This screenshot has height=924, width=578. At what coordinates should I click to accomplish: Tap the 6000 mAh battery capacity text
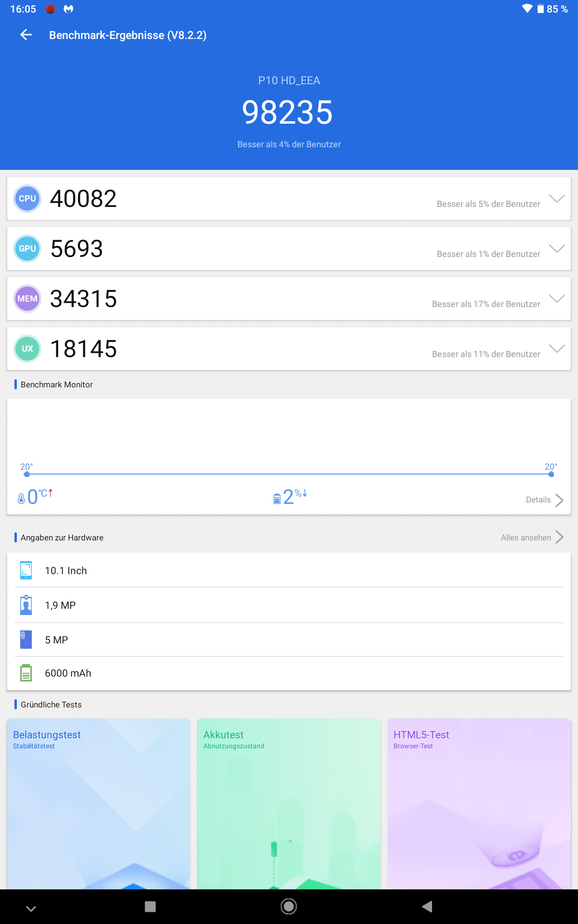[68, 673]
